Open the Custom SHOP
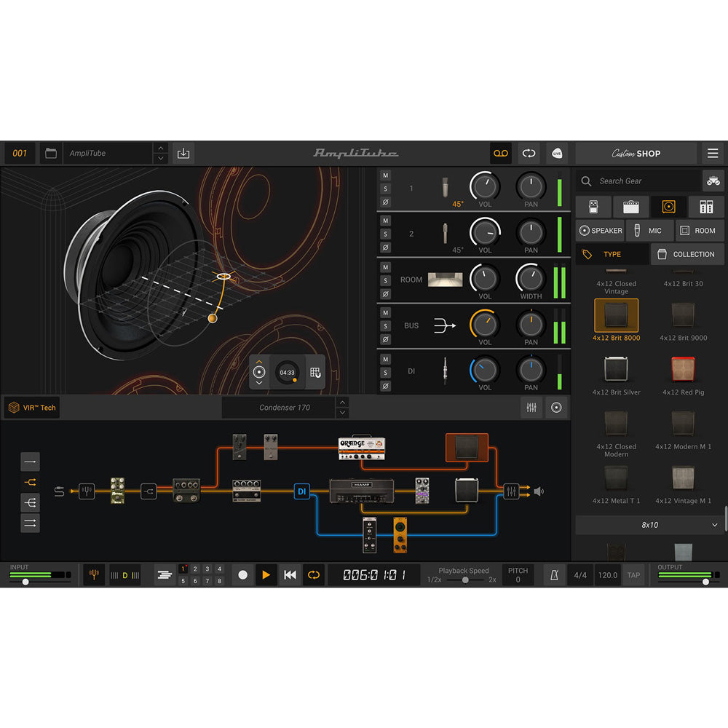This screenshot has height=728, width=728. (636, 154)
